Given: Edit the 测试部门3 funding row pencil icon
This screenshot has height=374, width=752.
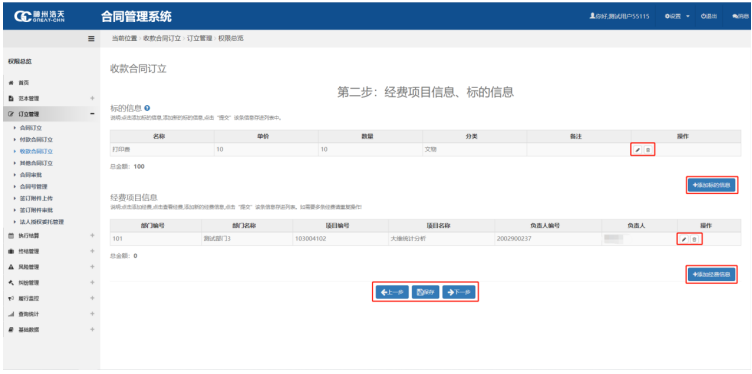Looking at the screenshot, I should pos(684,239).
